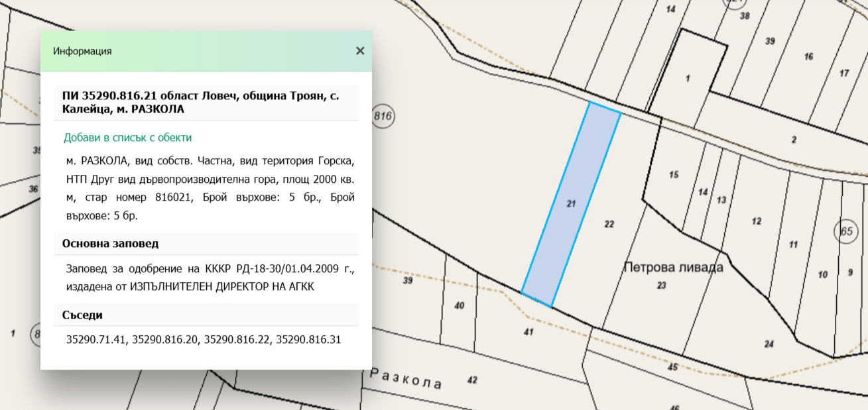Screen dimensions: 868x410
Task: Select parcel 24 on the map
Action: [x=769, y=344]
